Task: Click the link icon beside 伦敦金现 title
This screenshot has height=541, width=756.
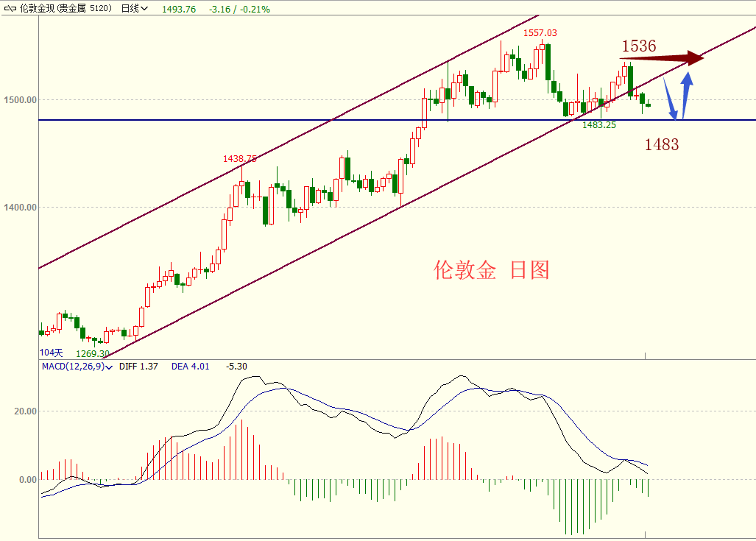Action: (x=10, y=9)
